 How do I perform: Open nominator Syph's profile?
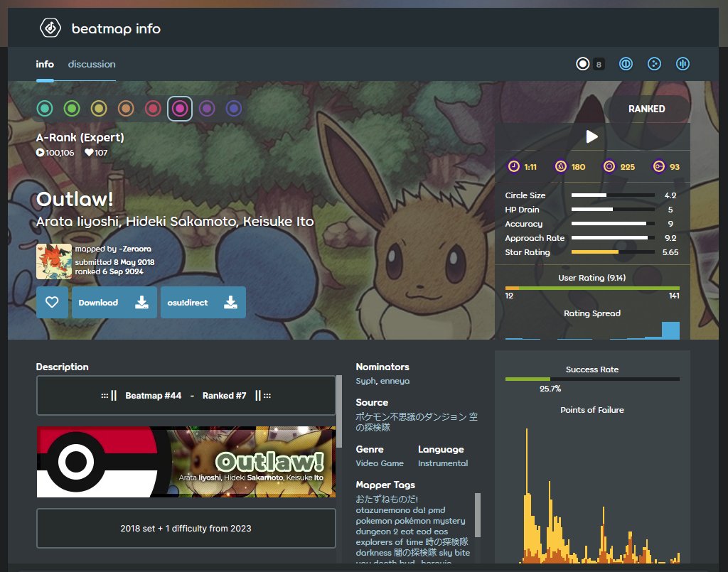365,381
